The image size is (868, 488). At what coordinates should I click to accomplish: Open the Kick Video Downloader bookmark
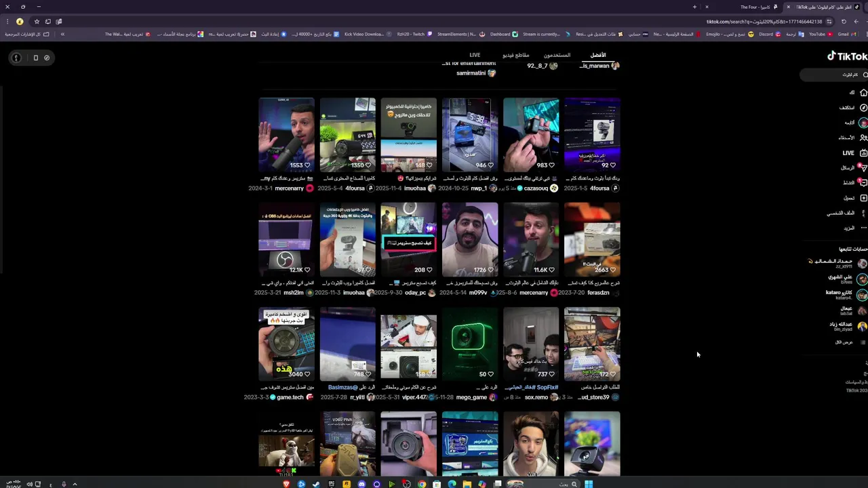point(368,34)
